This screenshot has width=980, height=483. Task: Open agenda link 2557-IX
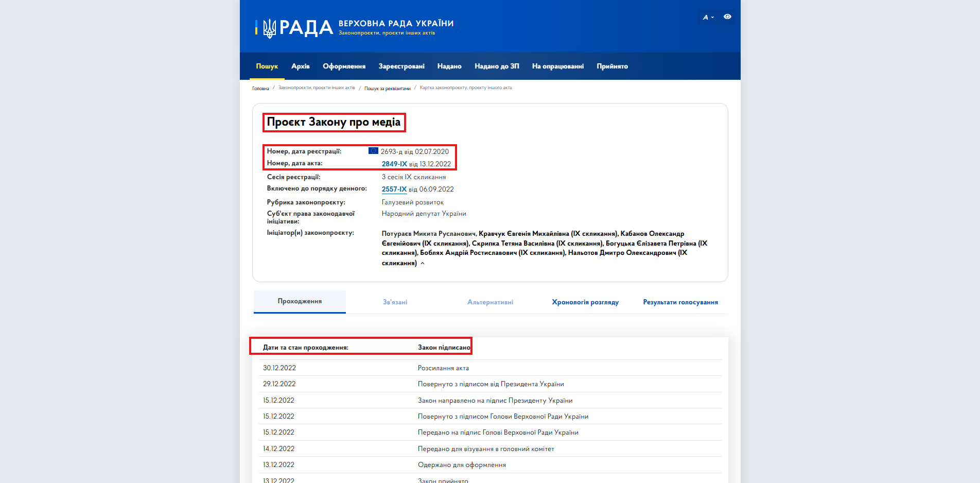click(394, 189)
